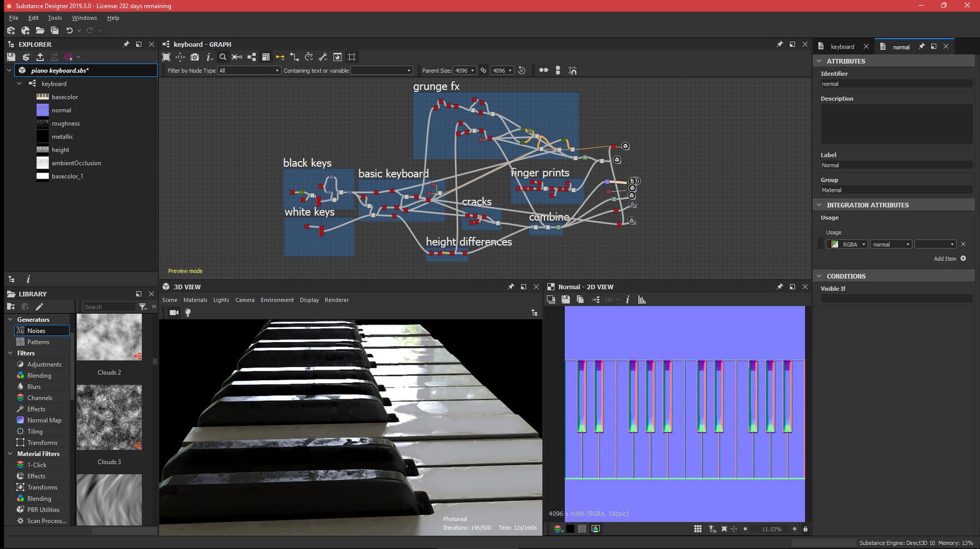Click the RGBA channel dropdown under Usage
Screen dimensions: 980x549
click(847, 244)
